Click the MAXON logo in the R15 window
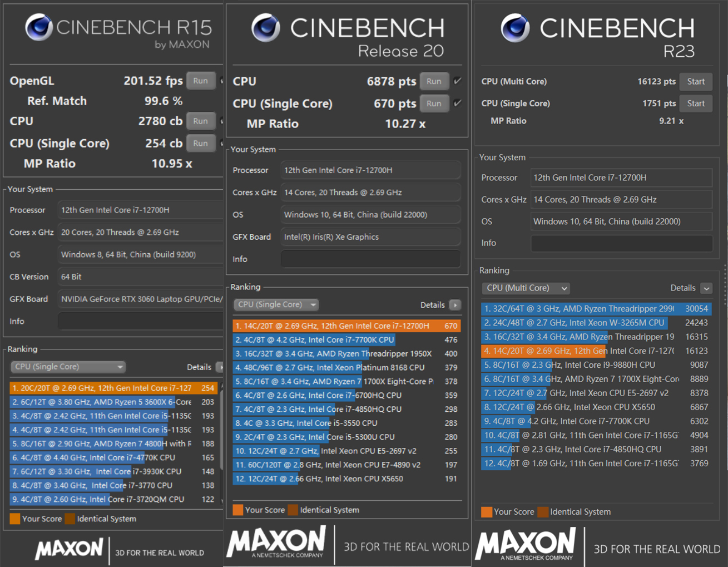 click(70, 549)
